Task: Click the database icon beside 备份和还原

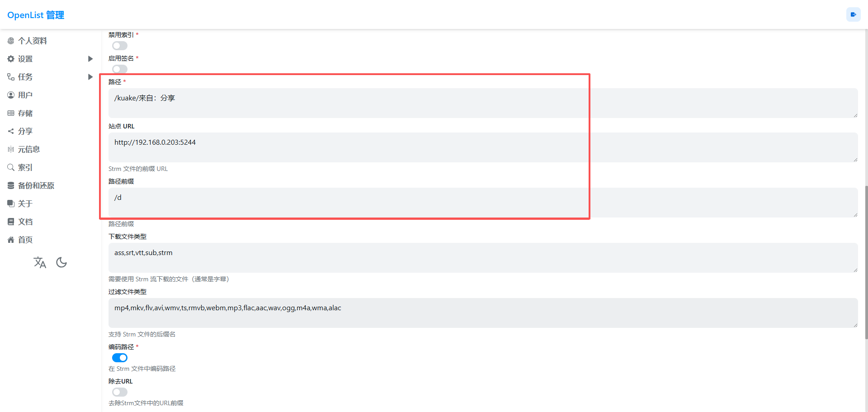Action: point(11,185)
